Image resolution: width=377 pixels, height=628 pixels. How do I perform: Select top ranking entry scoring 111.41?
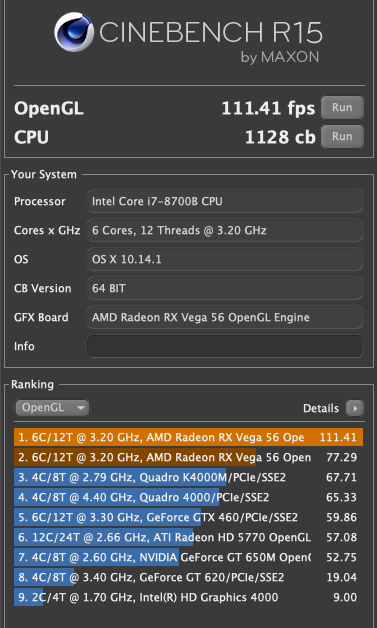click(188, 437)
